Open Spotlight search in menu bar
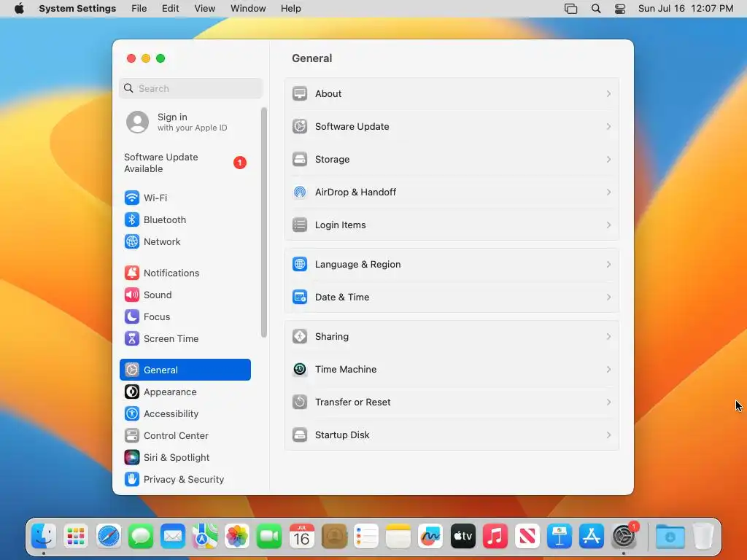Viewport: 747px width, 560px height. coord(595,9)
